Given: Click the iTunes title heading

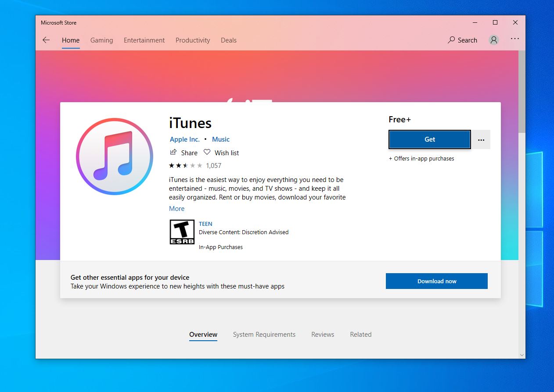Looking at the screenshot, I should point(191,123).
